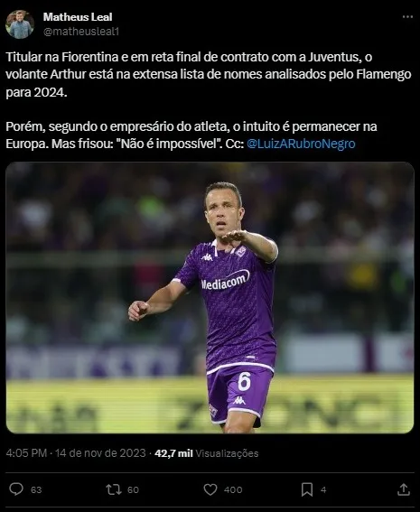Click the 400 likes count

[x=233, y=489]
